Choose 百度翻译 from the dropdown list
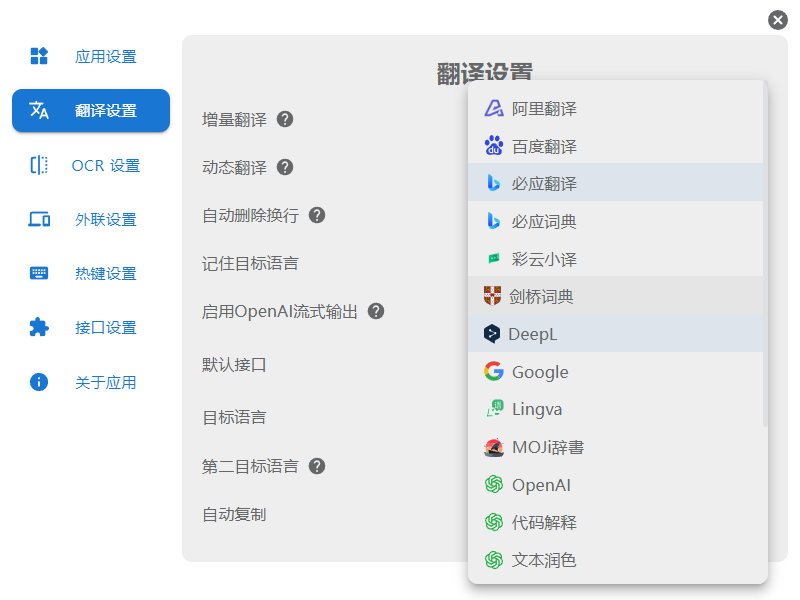Image resolution: width=800 pixels, height=600 pixels. [x=615, y=146]
